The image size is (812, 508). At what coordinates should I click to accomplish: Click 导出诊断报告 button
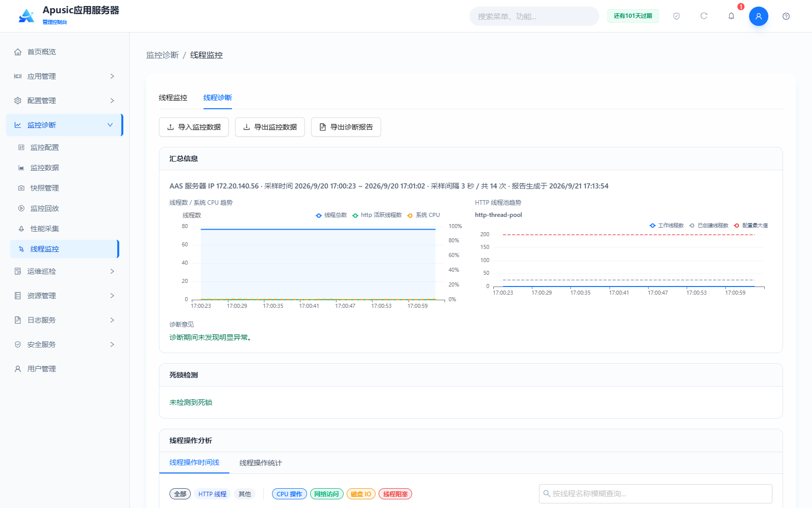(x=346, y=127)
